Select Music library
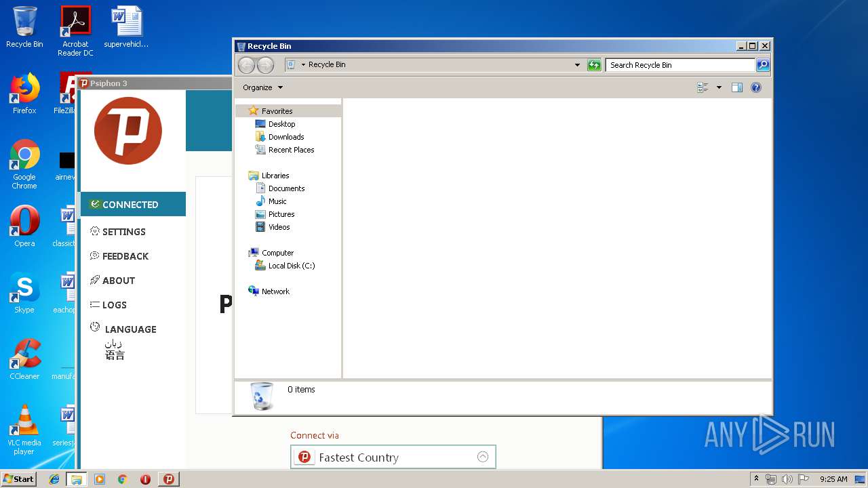This screenshot has height=488, width=868. (x=277, y=201)
